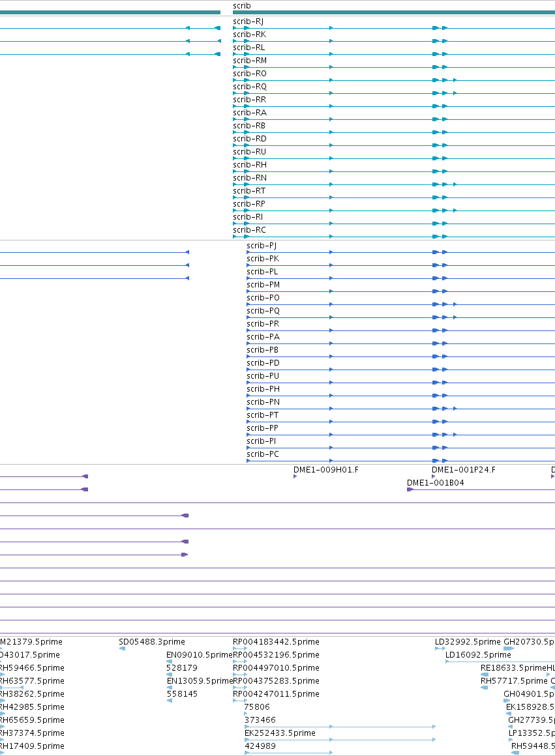Select scrib-RM transcript name

coord(250,60)
